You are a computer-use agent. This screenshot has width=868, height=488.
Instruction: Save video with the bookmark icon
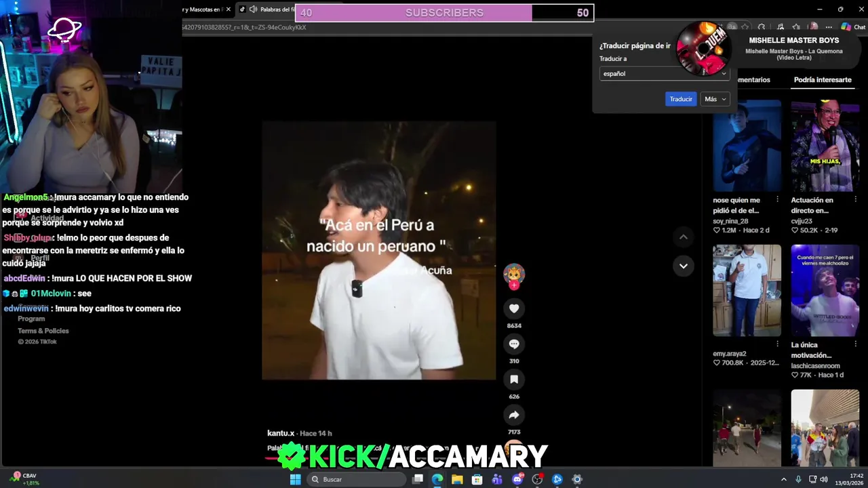(514, 380)
